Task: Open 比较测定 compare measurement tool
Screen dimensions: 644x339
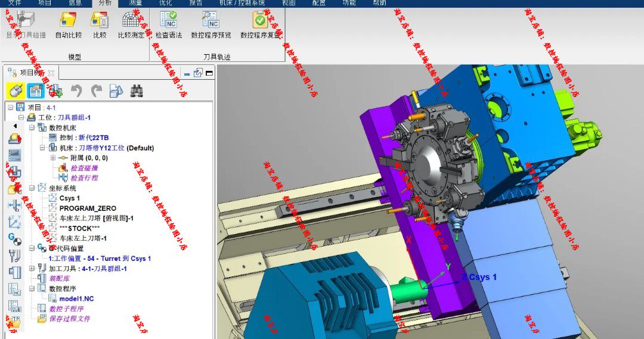Action: point(131,24)
